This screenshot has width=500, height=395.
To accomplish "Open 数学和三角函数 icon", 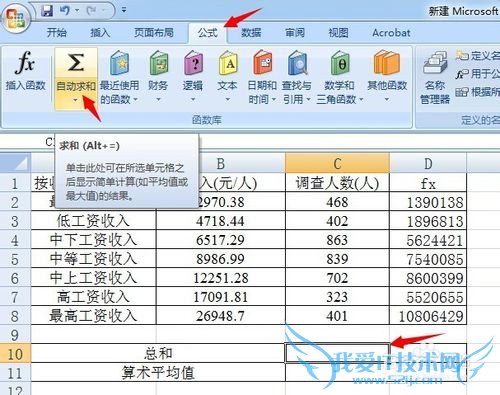I will (340, 63).
